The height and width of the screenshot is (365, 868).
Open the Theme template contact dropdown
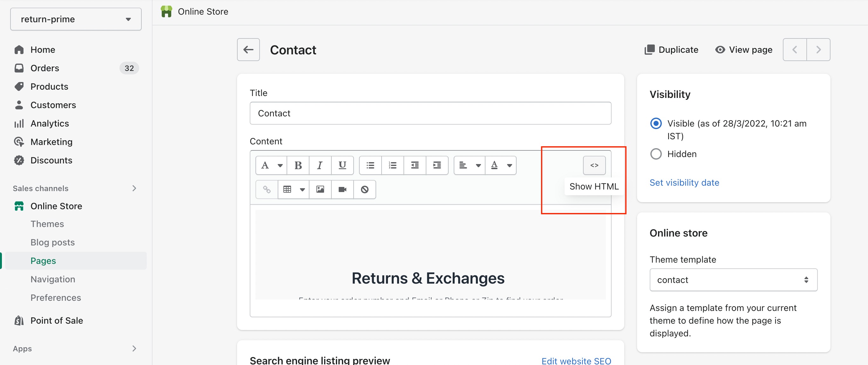coord(733,280)
